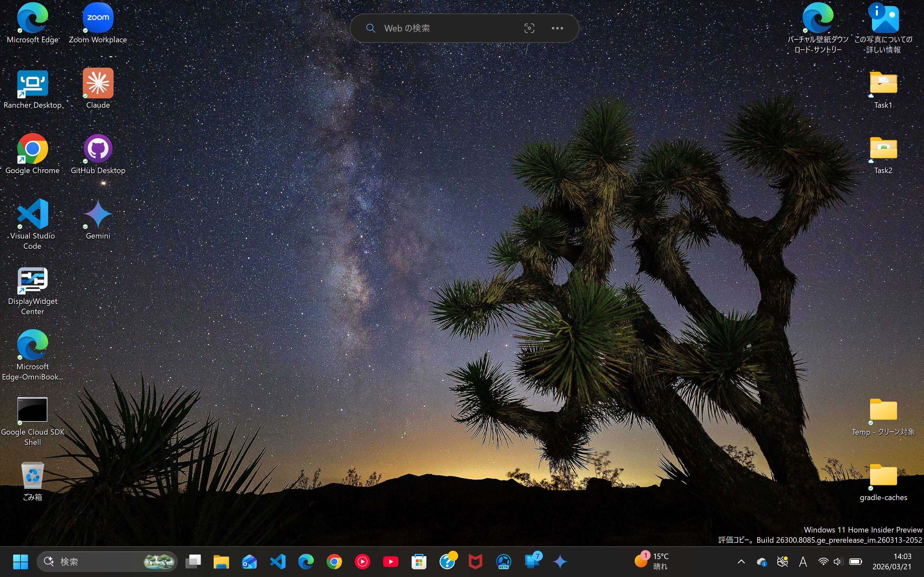924x577 pixels.
Task: Open the search bar three-dots menu
Action: [x=557, y=28]
